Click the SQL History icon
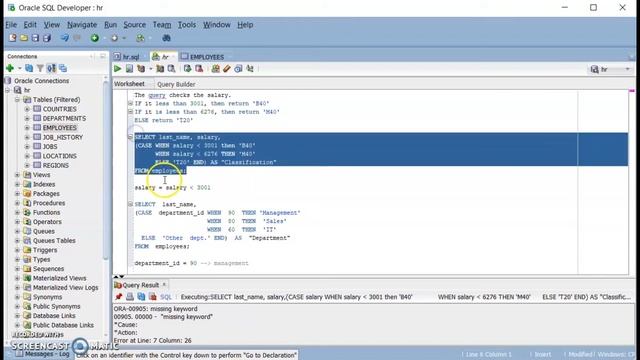The height and width of the screenshot is (360, 640). (238, 69)
